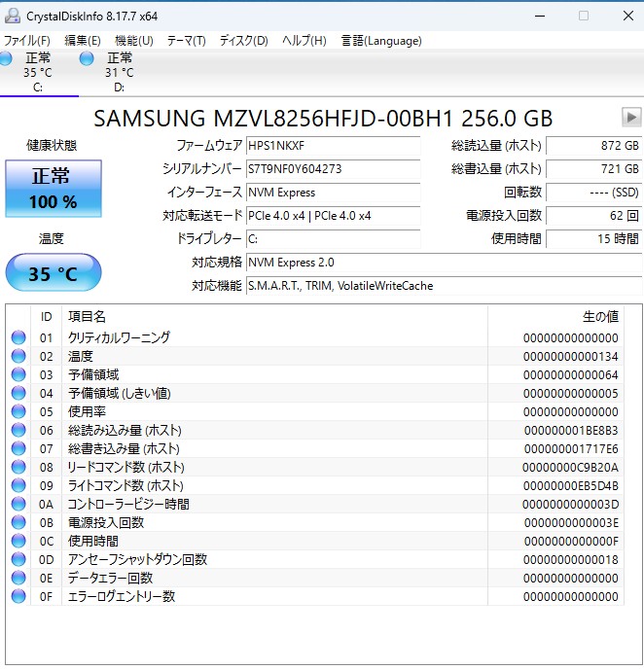Click status orb for 使用率 row

[x=18, y=411]
